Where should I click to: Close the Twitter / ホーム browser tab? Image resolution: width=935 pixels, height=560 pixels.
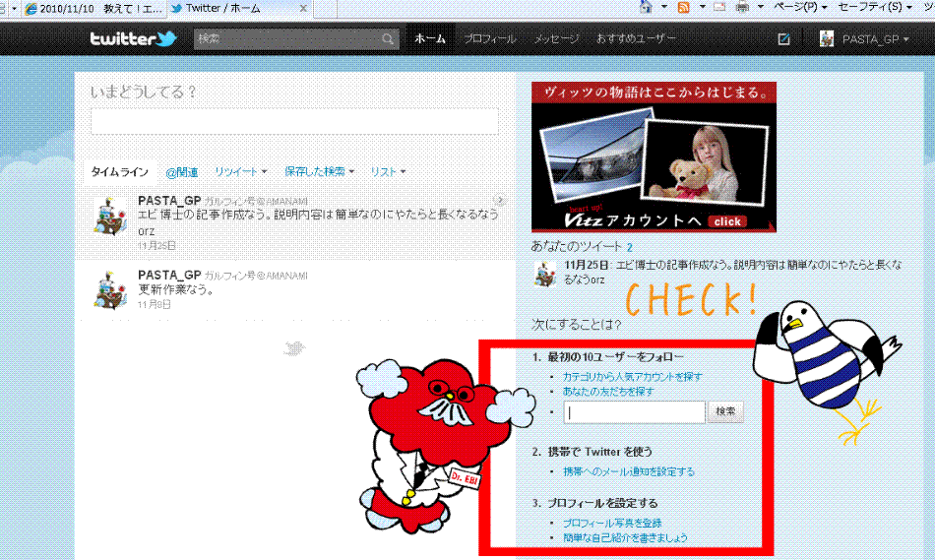point(303,8)
